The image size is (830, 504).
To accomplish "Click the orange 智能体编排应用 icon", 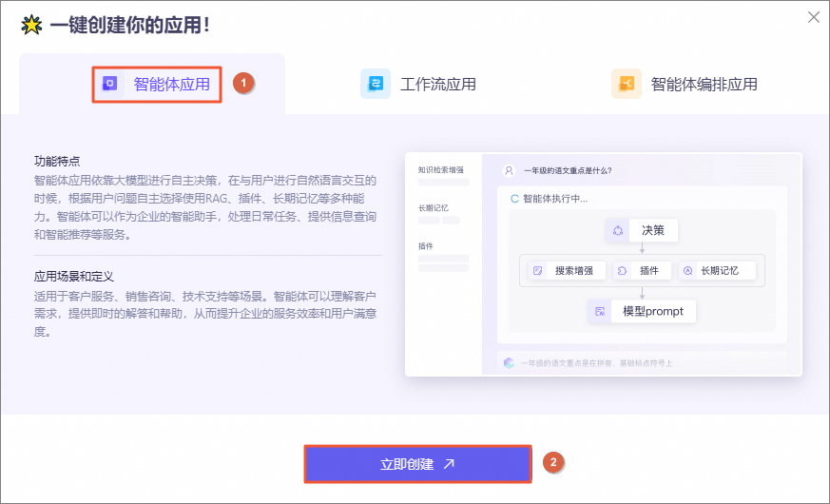I will tap(627, 84).
